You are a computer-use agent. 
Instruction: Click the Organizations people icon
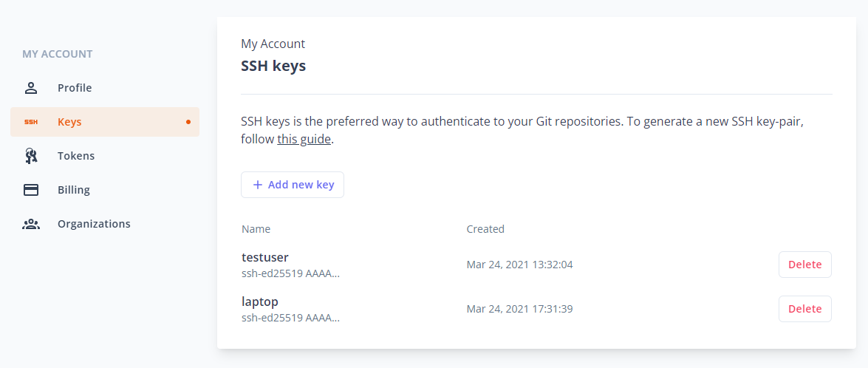[31, 224]
